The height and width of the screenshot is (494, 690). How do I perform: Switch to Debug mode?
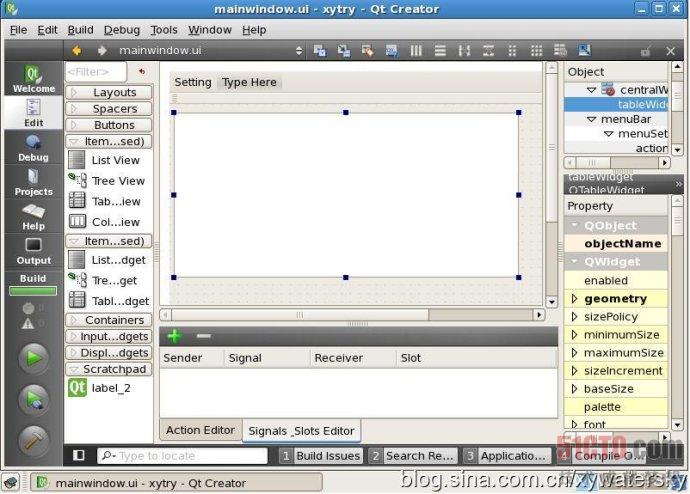click(33, 148)
